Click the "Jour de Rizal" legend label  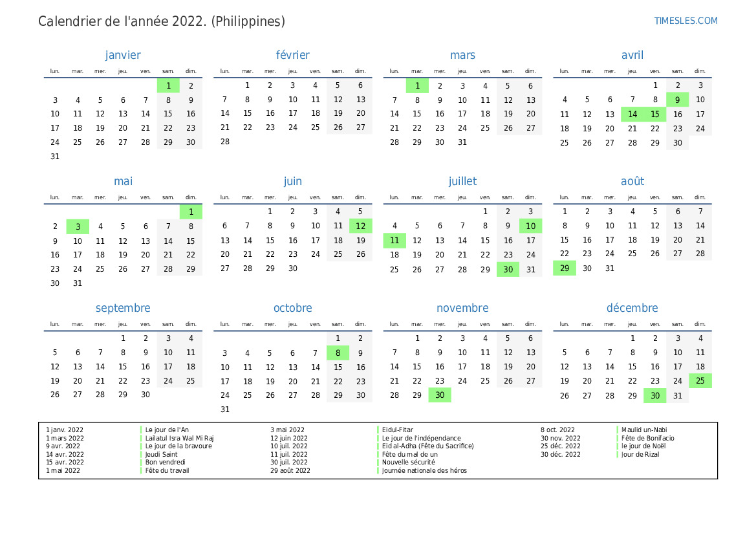[640, 454]
